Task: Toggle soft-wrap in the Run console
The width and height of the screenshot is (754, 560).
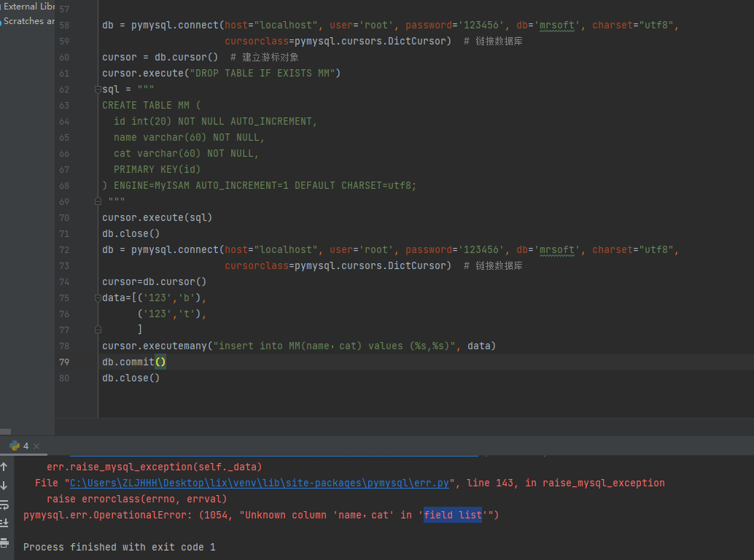Action: point(4,505)
